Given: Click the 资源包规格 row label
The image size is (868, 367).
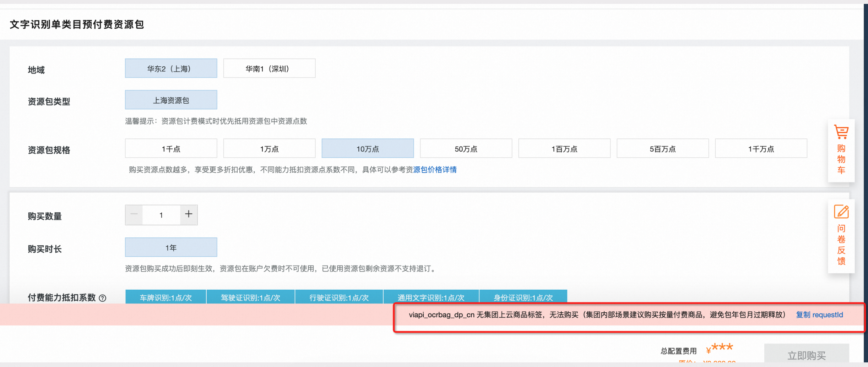Looking at the screenshot, I should 49,150.
